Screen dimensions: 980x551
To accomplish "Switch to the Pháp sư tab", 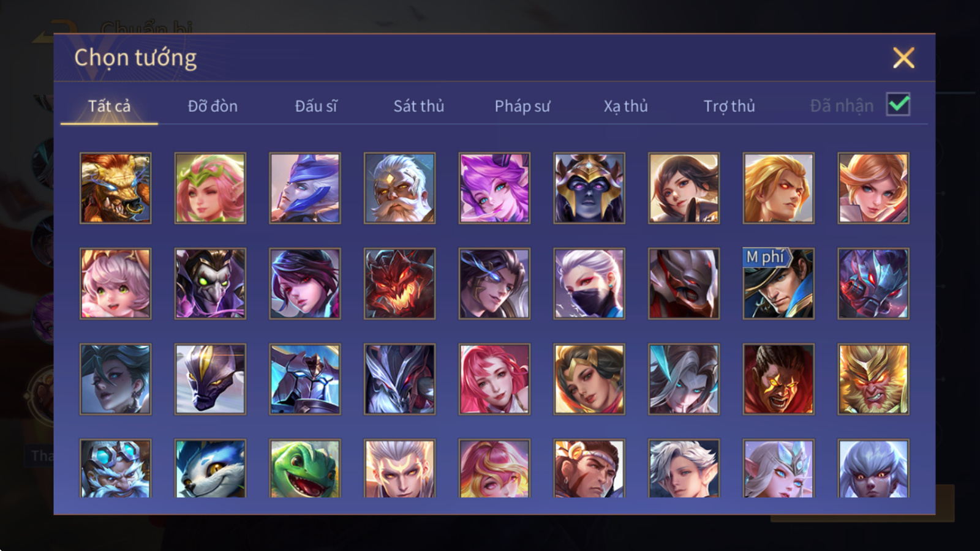I will (x=522, y=106).
